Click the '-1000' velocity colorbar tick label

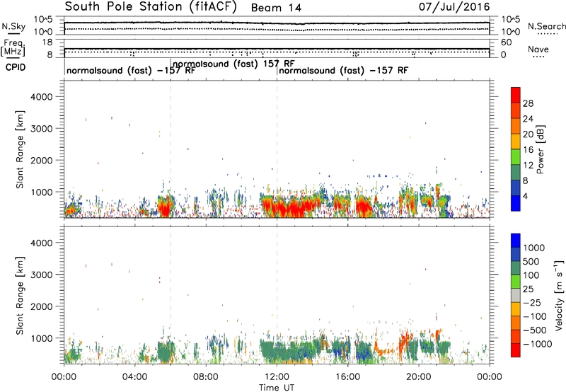[538, 344]
